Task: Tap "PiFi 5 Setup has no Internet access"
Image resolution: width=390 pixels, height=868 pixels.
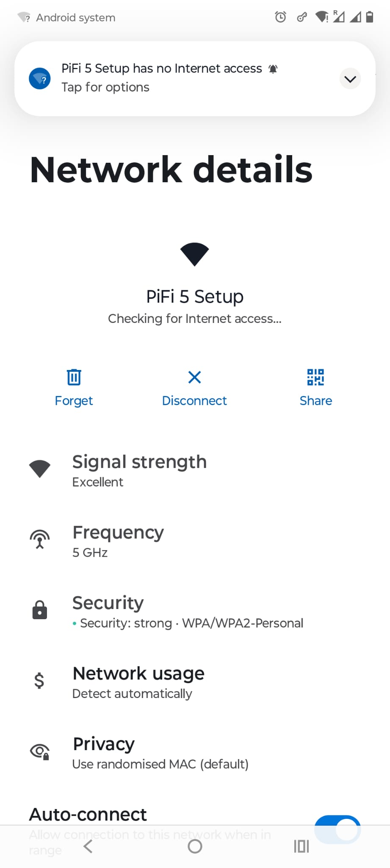Action: click(x=162, y=69)
